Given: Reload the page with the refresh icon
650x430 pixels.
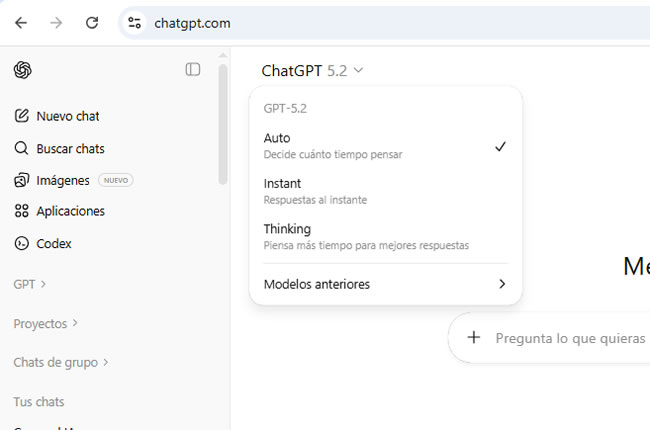Looking at the screenshot, I should (x=92, y=23).
